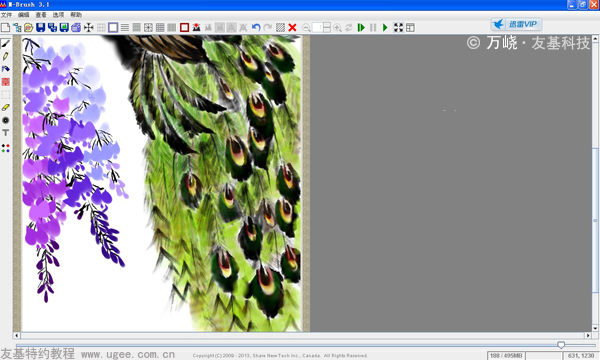This screenshot has height=360, width=600.
Task: Open the 文件 menu
Action: (6, 15)
